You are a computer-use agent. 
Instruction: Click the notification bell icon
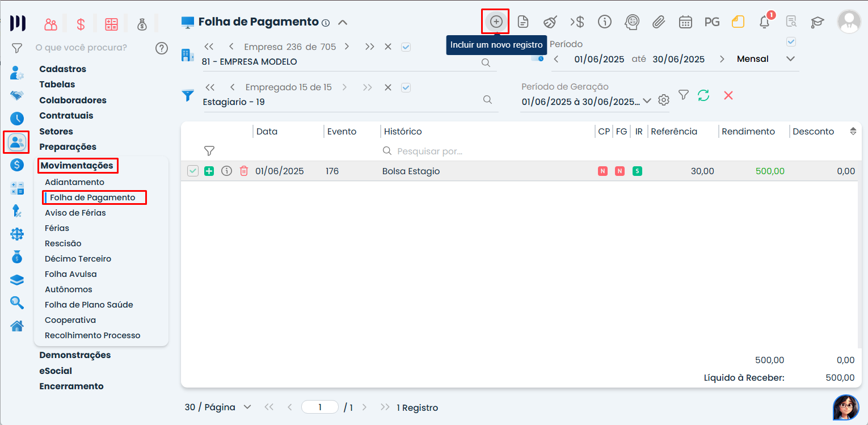(x=764, y=22)
